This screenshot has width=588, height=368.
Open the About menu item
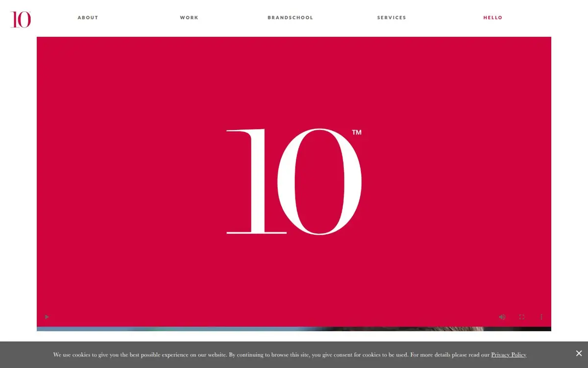pyautogui.click(x=88, y=18)
